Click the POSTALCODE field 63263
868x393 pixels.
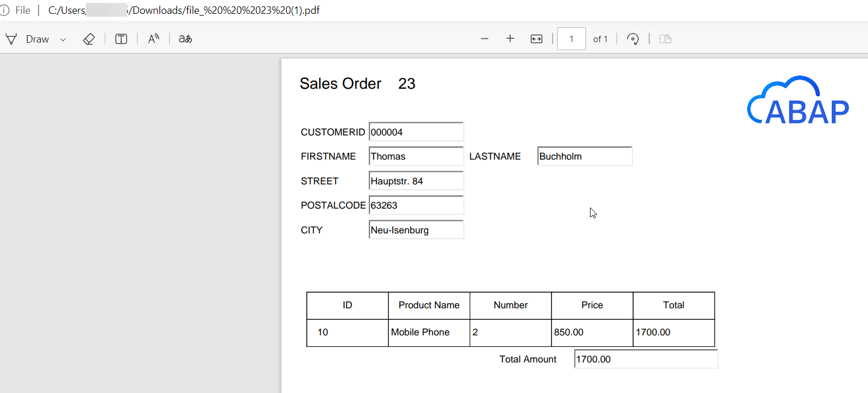pos(416,205)
